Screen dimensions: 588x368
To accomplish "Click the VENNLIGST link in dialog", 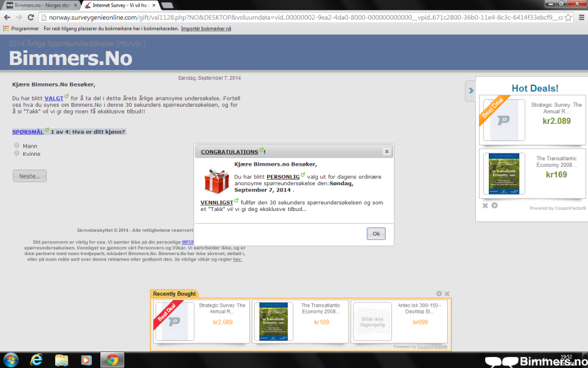I will pyautogui.click(x=217, y=202).
